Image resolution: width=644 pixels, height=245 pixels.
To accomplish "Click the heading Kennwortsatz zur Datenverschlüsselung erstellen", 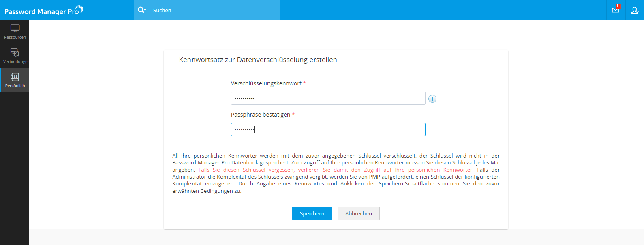I will click(x=258, y=60).
